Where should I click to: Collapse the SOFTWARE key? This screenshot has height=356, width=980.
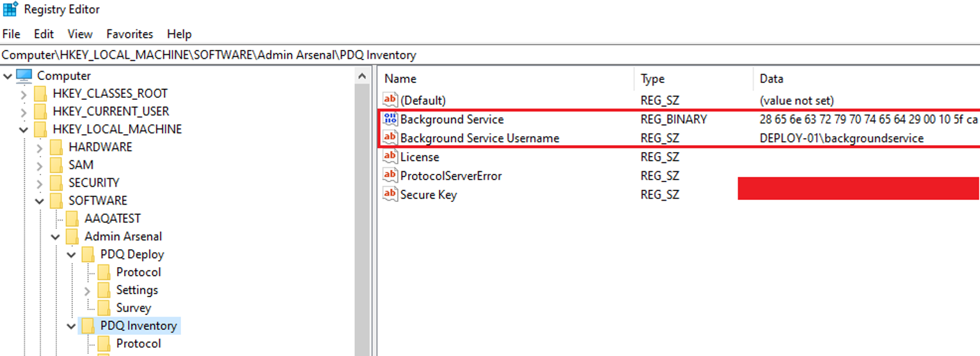point(40,201)
